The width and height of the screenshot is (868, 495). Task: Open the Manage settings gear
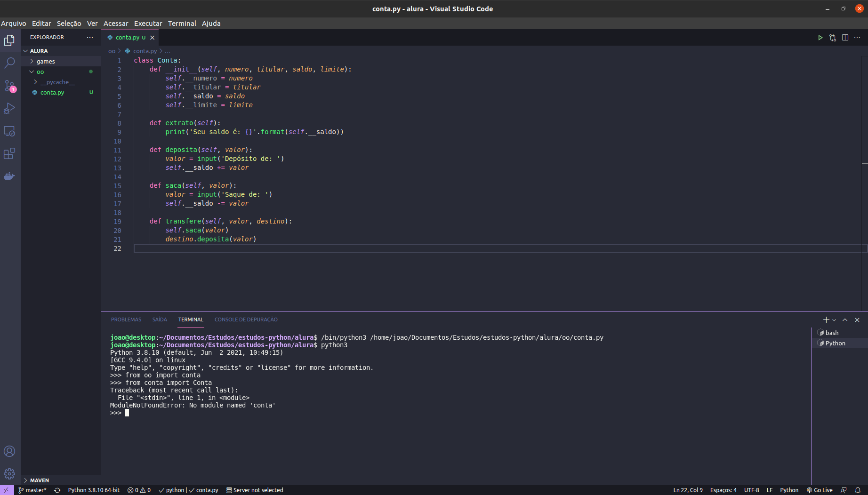pos(9,474)
